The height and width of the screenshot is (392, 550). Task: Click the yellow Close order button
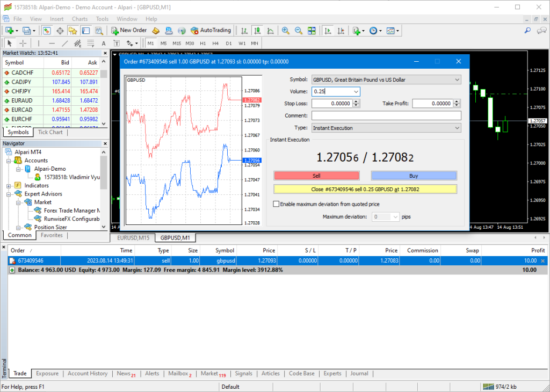(365, 189)
